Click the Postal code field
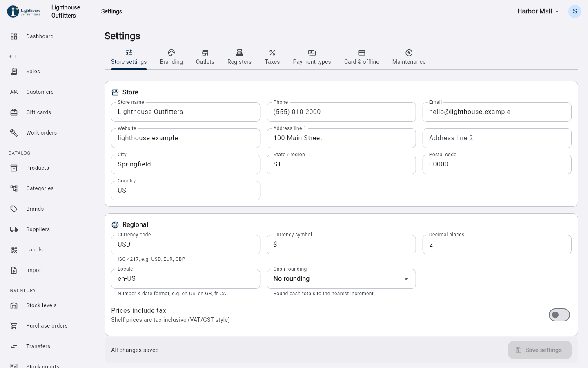588x368 pixels. (x=497, y=164)
